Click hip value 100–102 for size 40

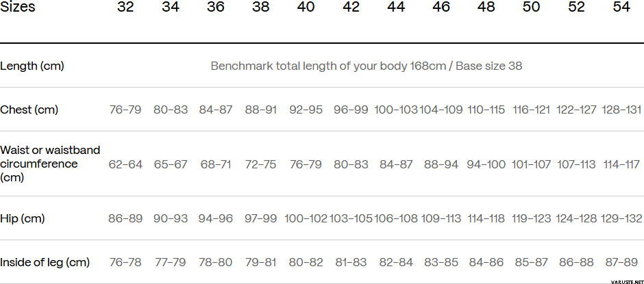point(306,219)
